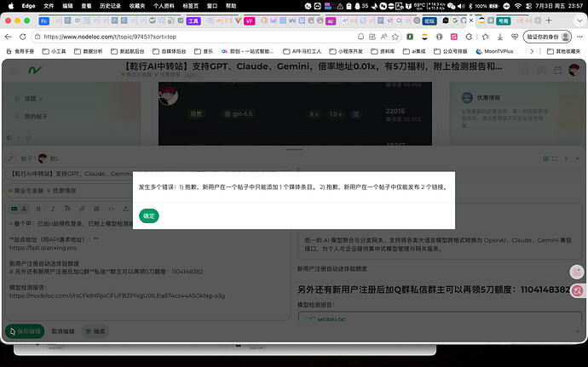
Task: Open a new tab with the plus button
Action: tap(549, 20)
